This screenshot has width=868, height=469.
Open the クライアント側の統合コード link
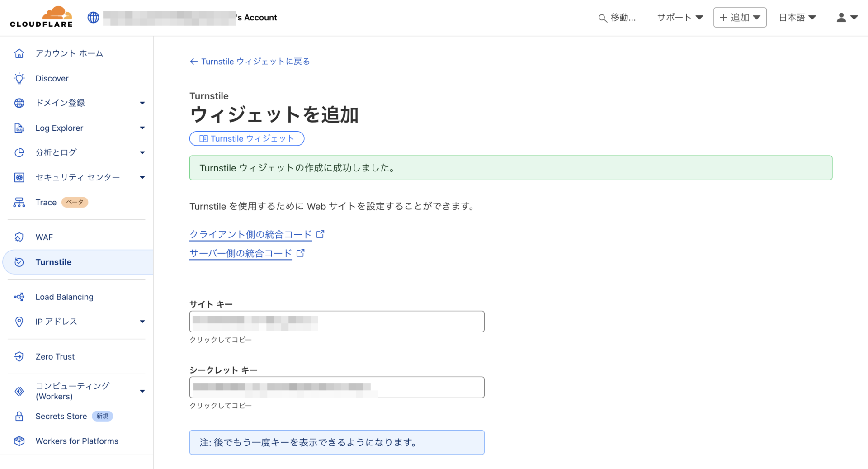pos(251,234)
